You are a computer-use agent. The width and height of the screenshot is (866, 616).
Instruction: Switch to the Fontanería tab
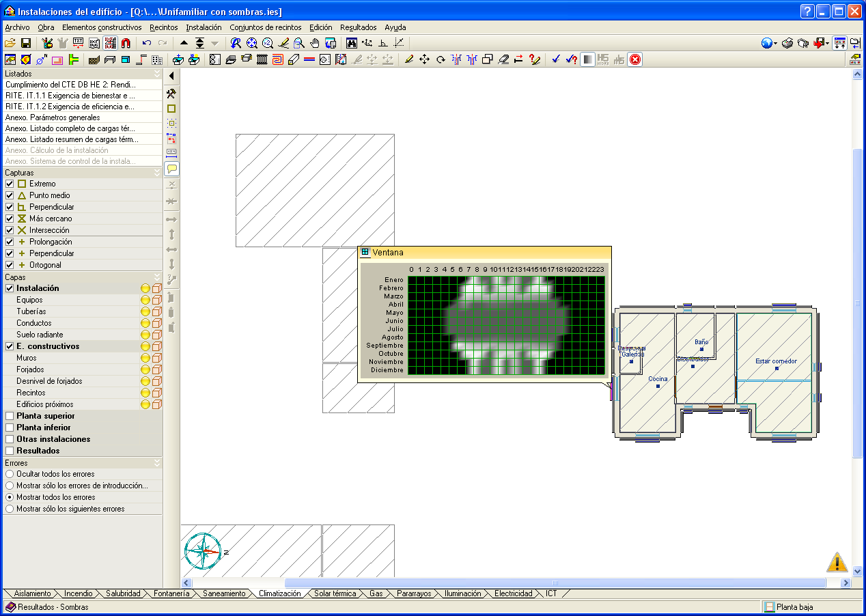pos(171,593)
